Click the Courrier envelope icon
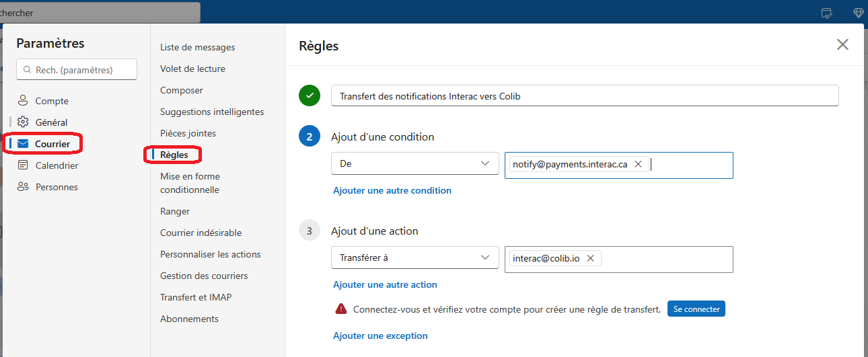 pos(23,144)
